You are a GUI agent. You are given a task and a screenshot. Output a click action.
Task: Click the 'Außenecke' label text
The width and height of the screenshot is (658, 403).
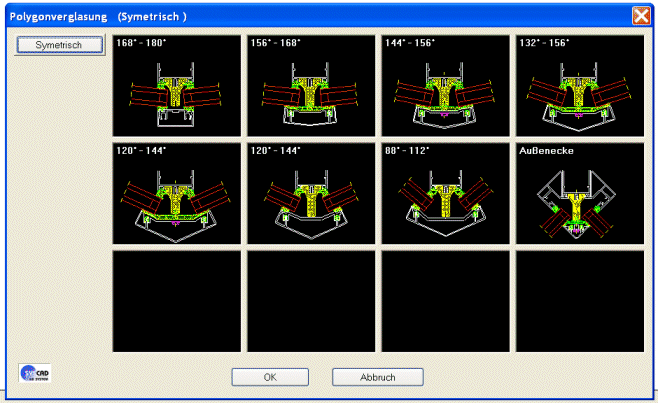[x=544, y=150]
